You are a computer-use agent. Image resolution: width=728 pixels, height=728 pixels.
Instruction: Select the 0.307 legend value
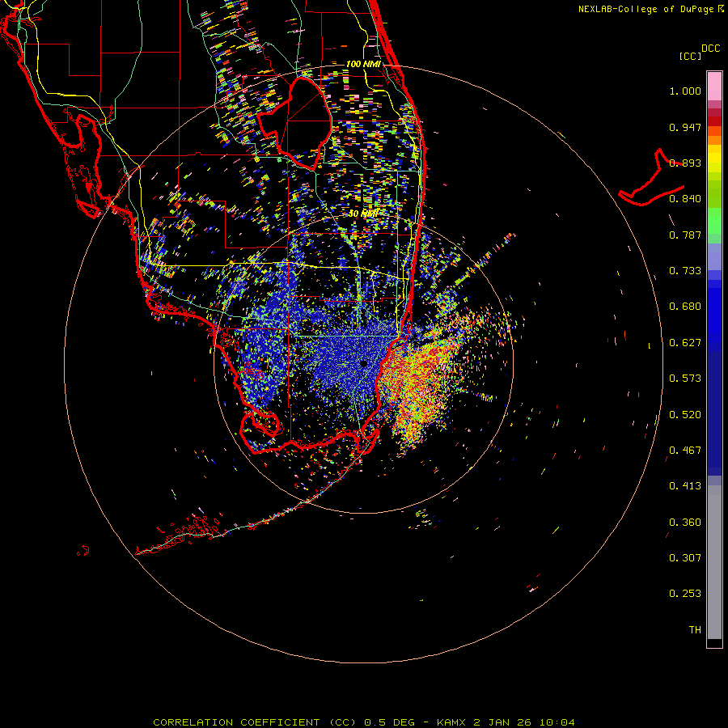point(685,558)
